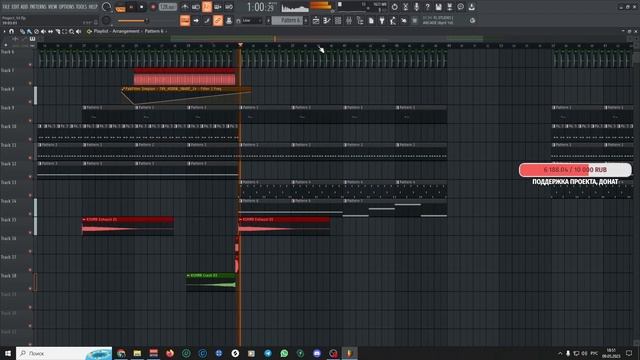Open the help question mark icon
The height and width of the screenshot is (360, 640).
click(427, 7)
